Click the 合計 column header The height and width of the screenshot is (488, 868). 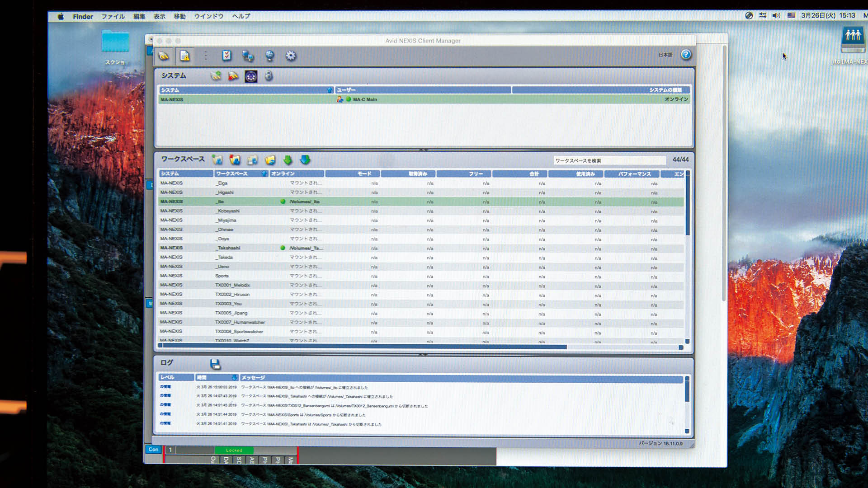pyautogui.click(x=520, y=174)
